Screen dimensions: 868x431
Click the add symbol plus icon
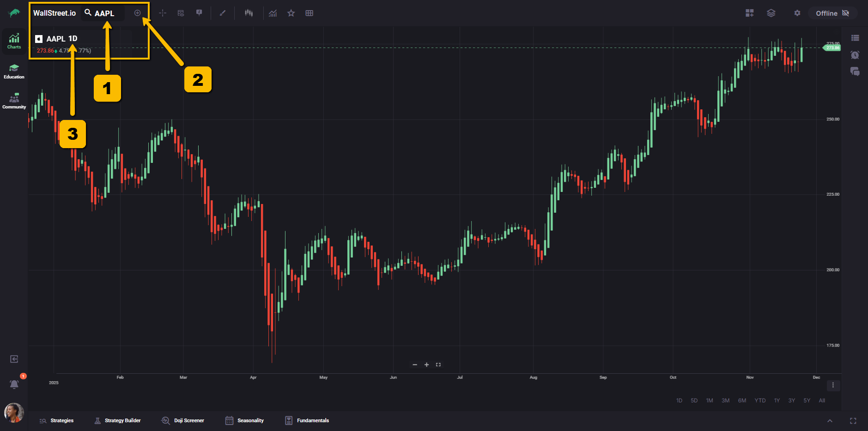pos(137,13)
